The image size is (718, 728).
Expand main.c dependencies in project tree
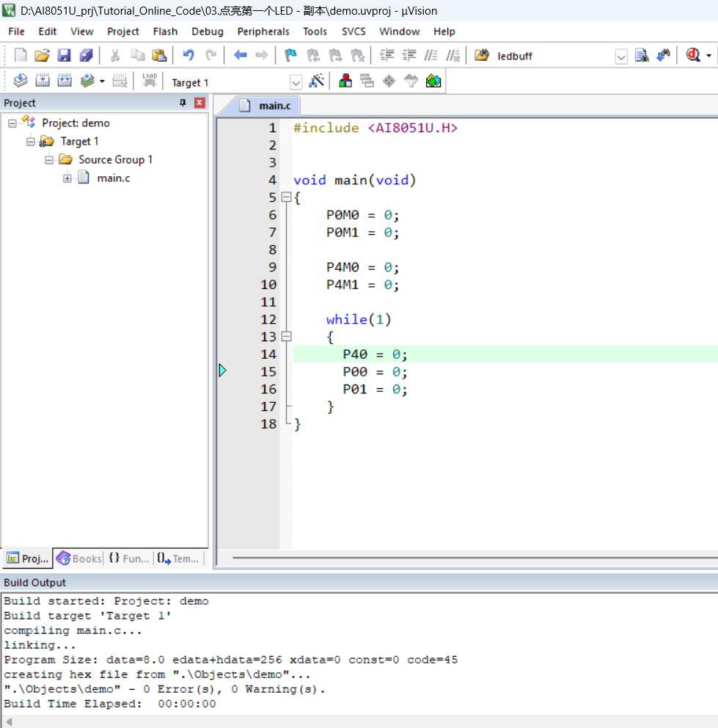[67, 178]
